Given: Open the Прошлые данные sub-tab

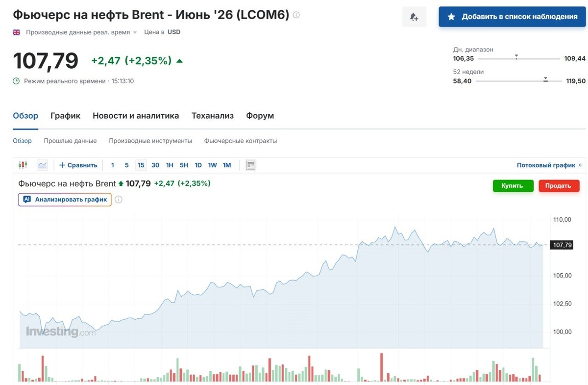Looking at the screenshot, I should tap(70, 141).
